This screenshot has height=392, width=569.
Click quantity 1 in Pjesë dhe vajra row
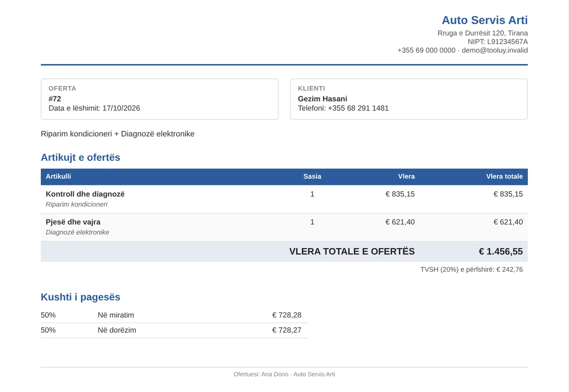(x=312, y=222)
